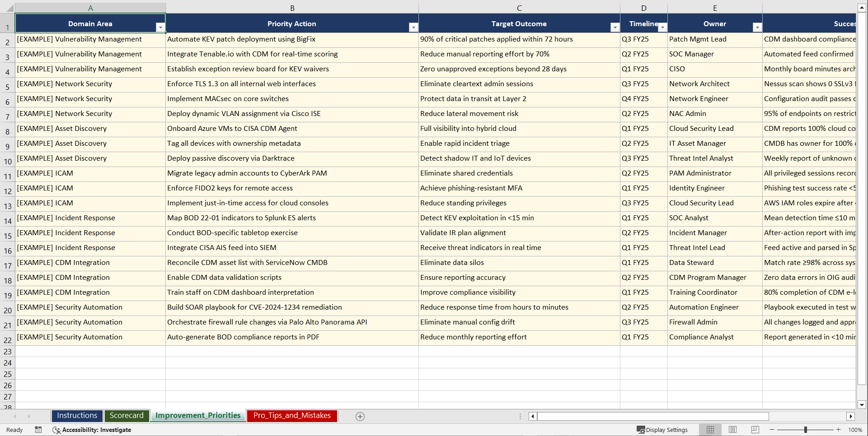Zoom out with the minus icon
Viewport: 868px width, 436px height.
(x=772, y=430)
